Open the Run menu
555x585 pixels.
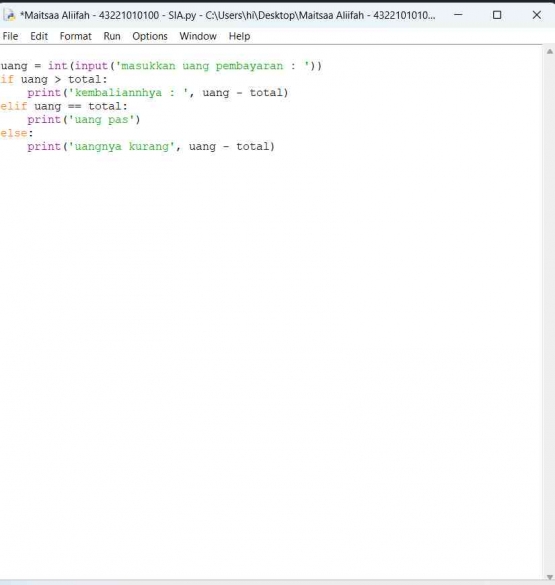[112, 36]
